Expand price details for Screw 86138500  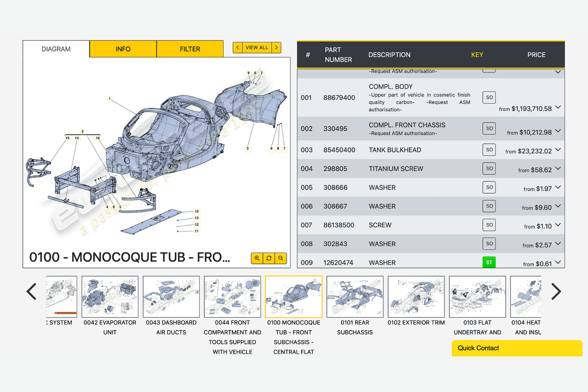[x=558, y=225]
